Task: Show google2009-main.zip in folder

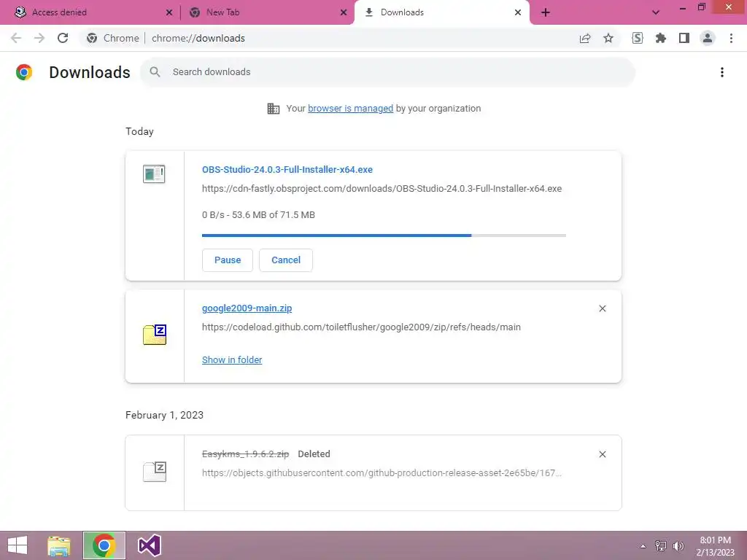Action: pyautogui.click(x=232, y=360)
